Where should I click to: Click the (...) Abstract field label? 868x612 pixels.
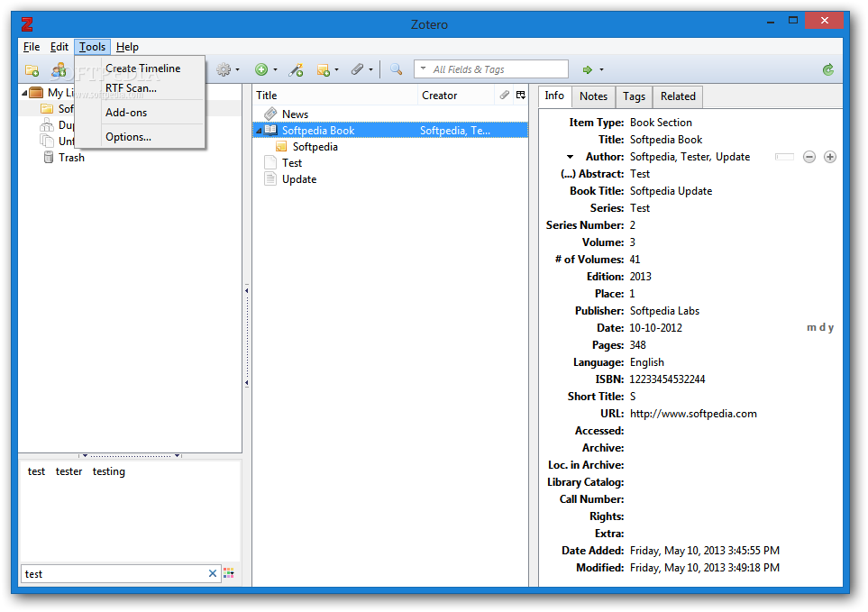pyautogui.click(x=592, y=174)
